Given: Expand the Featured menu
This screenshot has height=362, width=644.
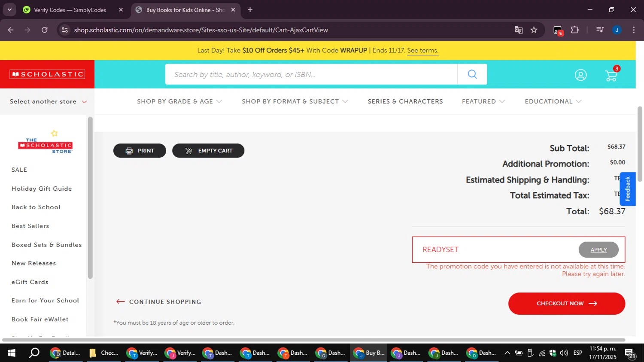Looking at the screenshot, I should (x=483, y=101).
